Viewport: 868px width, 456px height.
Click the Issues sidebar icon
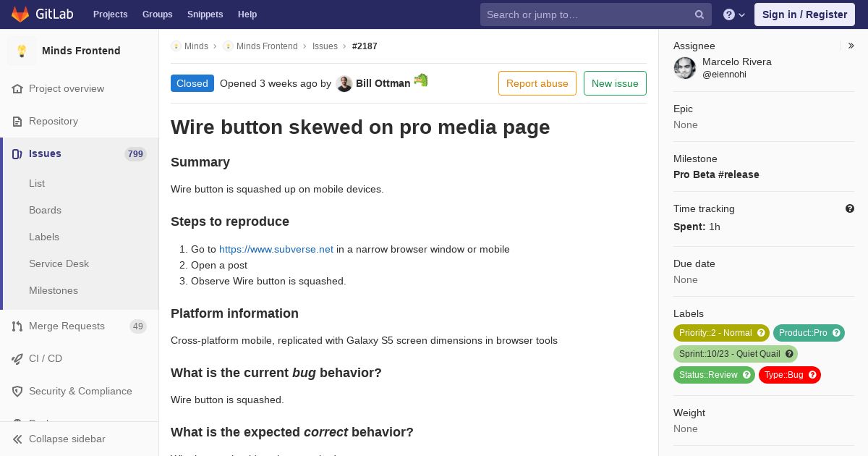(x=17, y=153)
